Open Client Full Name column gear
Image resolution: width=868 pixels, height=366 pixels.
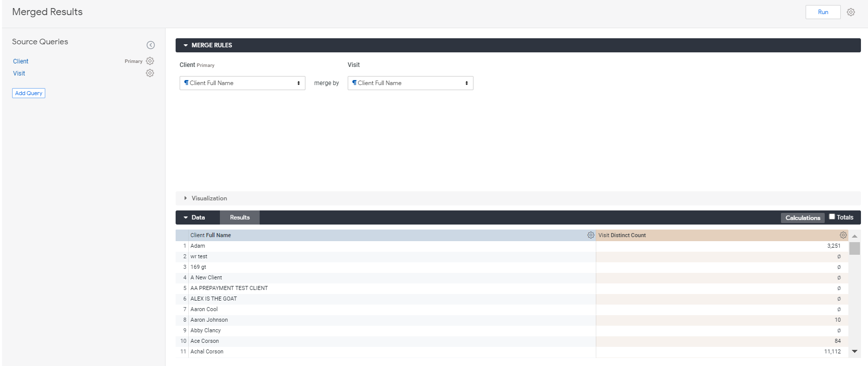(591, 235)
